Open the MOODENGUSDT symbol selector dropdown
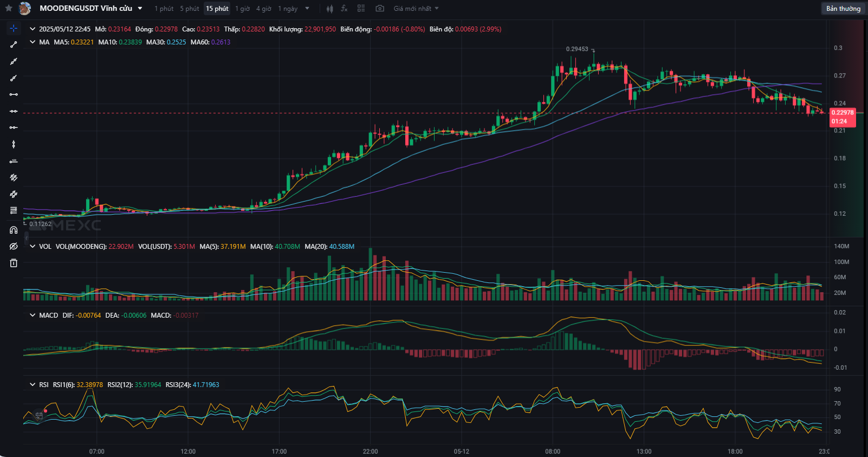Image resolution: width=868 pixels, height=457 pixels. 140,9
